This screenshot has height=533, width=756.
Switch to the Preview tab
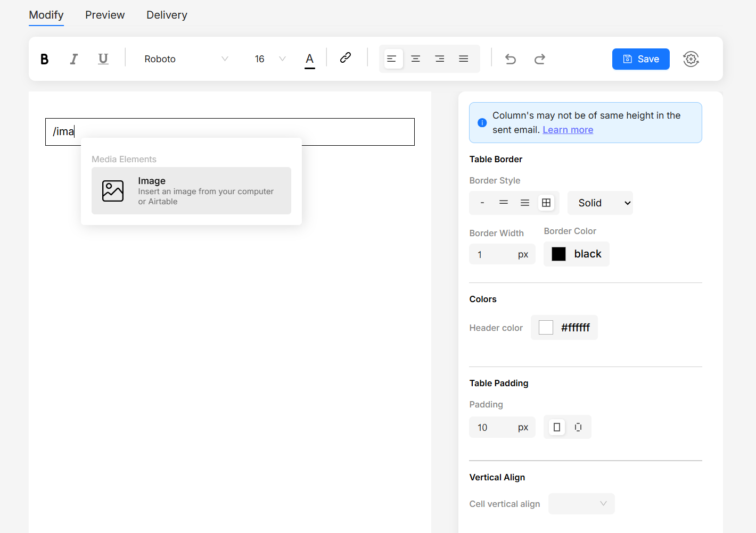(105, 15)
